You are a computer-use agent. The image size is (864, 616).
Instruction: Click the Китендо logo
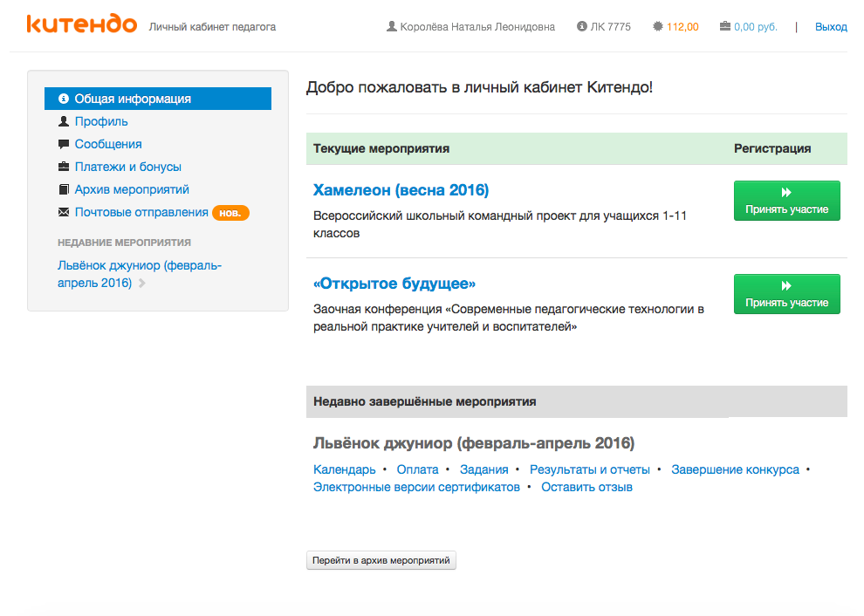click(x=81, y=24)
